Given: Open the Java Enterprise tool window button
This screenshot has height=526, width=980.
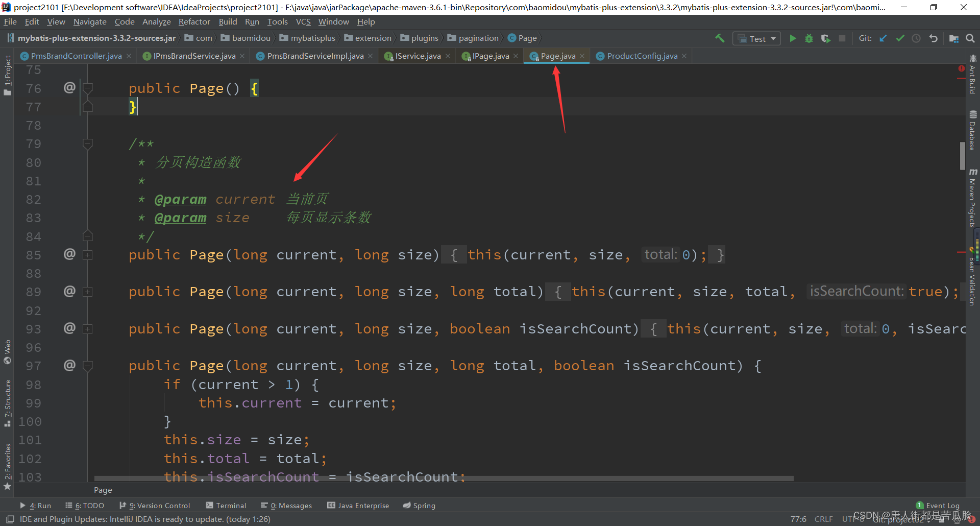Looking at the screenshot, I should pyautogui.click(x=358, y=506).
